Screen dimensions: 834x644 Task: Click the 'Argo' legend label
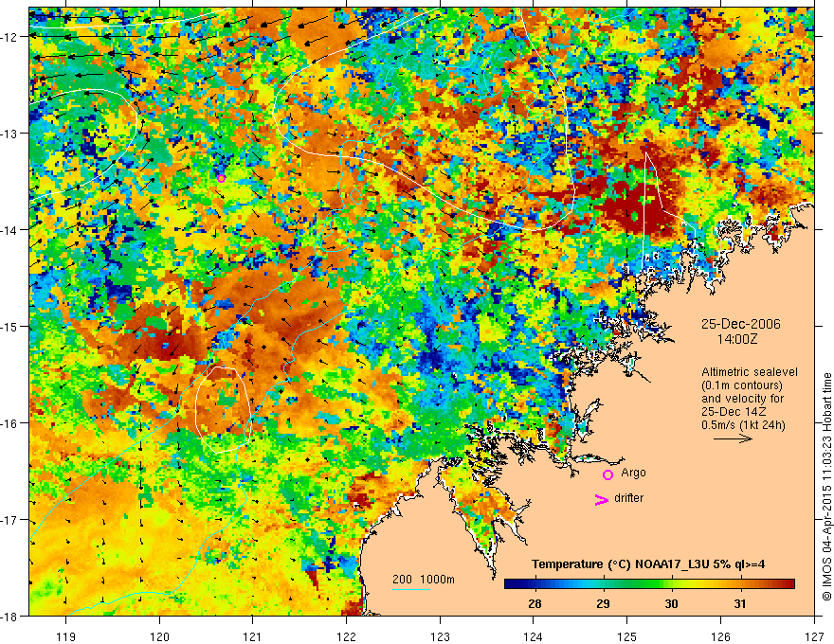[633, 473]
